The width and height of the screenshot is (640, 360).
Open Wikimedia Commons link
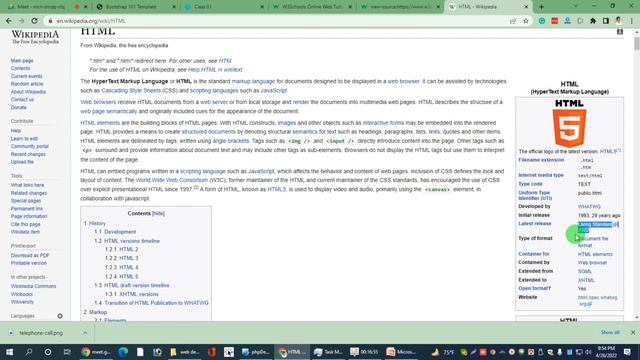tap(33, 286)
